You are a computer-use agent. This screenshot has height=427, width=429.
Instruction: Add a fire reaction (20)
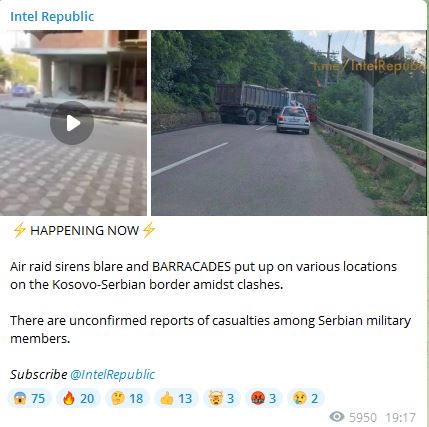(78, 398)
